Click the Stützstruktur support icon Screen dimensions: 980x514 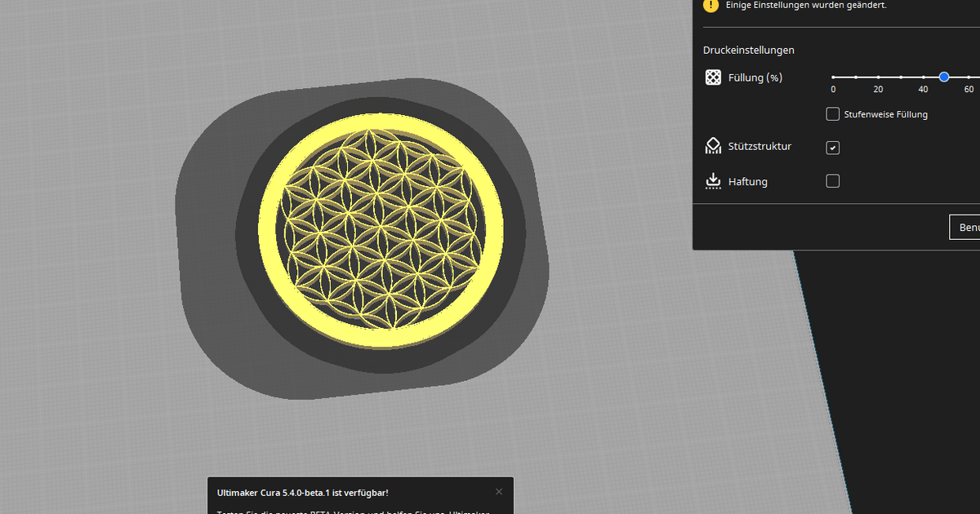(x=713, y=147)
